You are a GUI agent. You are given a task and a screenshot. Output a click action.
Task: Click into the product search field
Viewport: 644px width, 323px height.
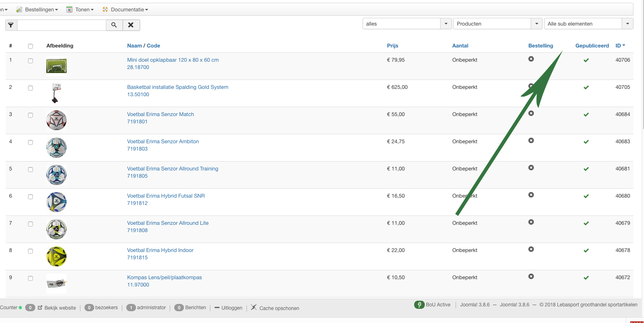[x=62, y=25]
